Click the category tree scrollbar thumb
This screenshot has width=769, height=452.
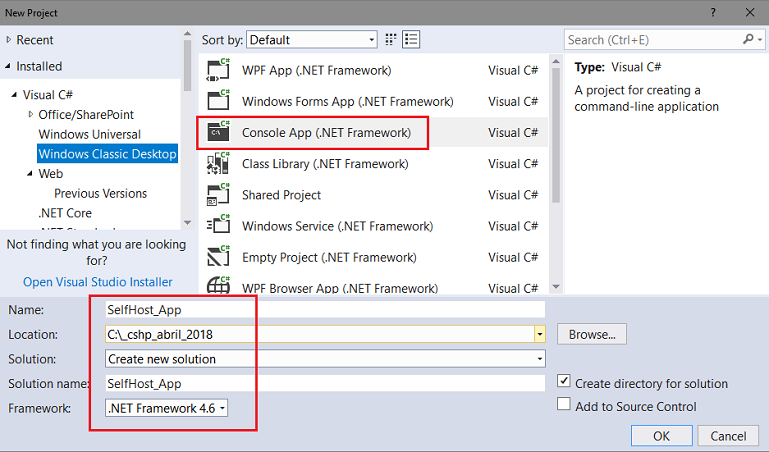[187, 65]
